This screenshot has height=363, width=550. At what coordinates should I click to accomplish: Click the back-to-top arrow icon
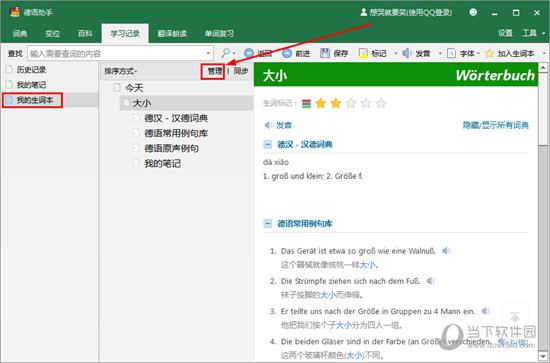515,317
